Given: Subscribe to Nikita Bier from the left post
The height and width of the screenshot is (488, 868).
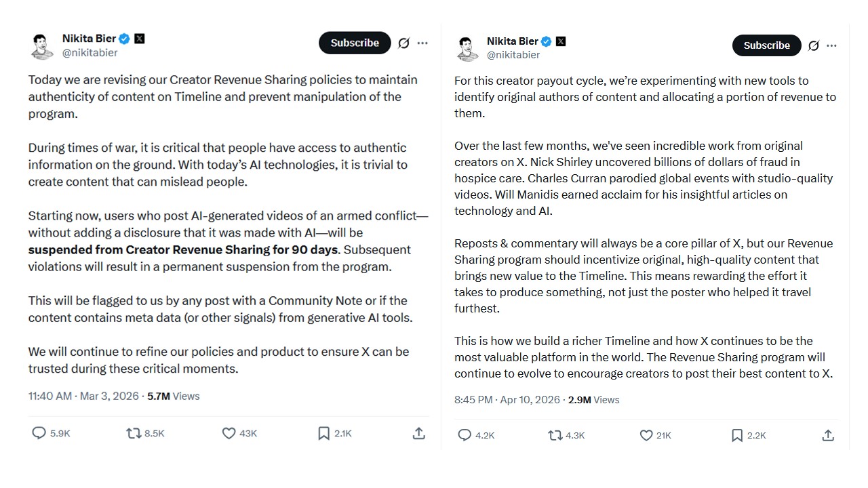Looking at the screenshot, I should point(355,43).
